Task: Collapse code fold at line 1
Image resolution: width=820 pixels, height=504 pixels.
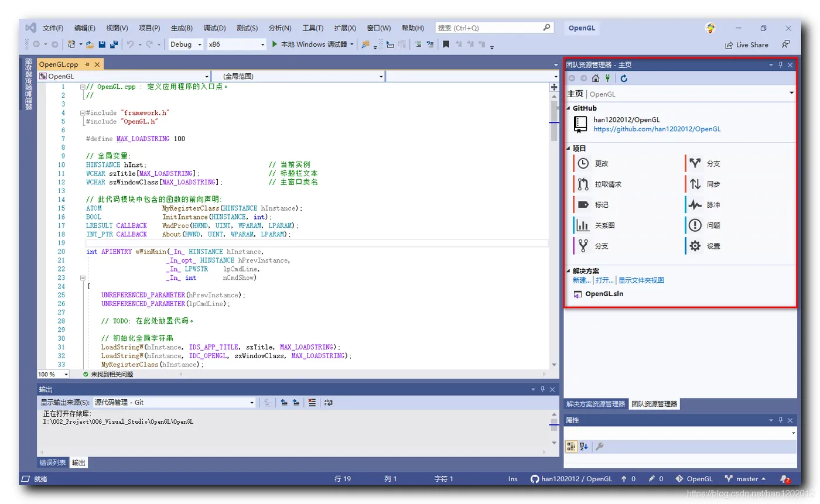Action: pos(83,87)
